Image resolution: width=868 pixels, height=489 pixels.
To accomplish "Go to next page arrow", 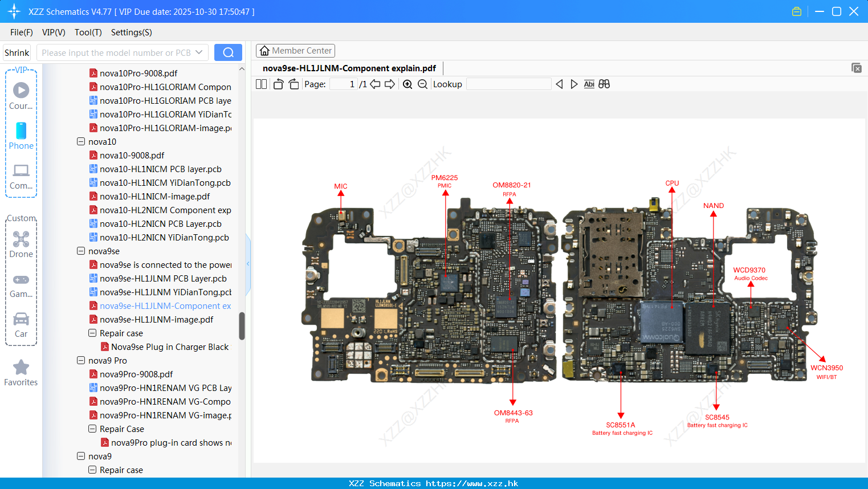I will pos(390,84).
